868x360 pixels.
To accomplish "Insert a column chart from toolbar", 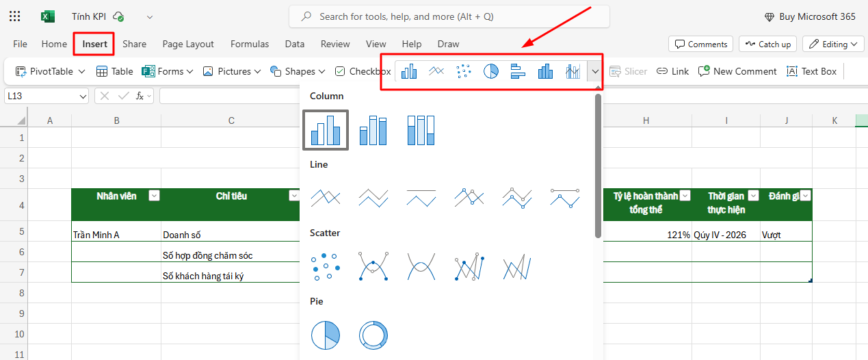I will click(409, 71).
